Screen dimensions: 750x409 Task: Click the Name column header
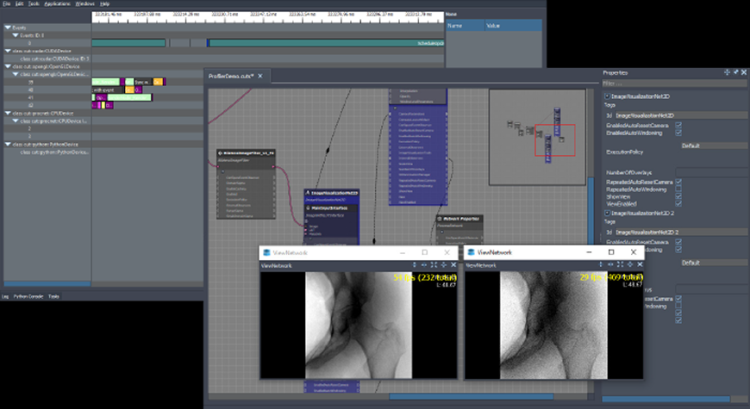[x=465, y=26]
